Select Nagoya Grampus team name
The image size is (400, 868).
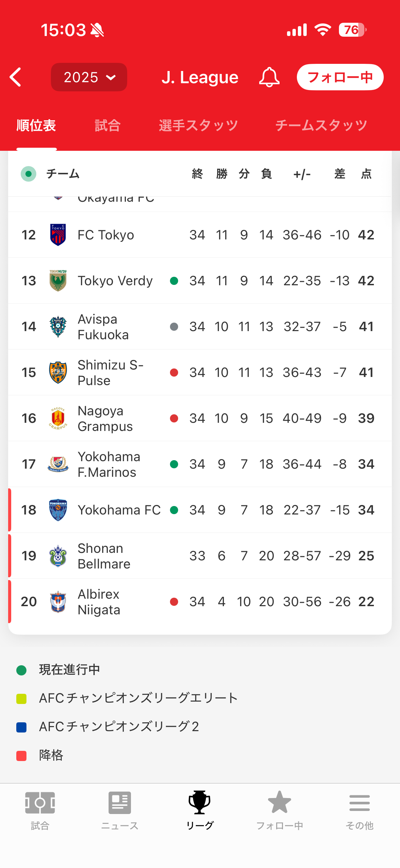tap(105, 418)
